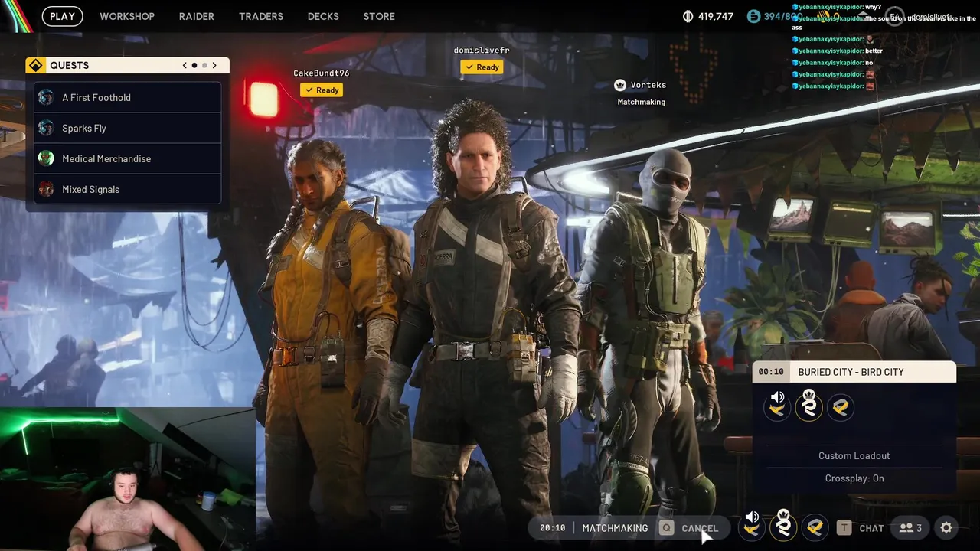Cancel matchmaking with the CANCEL button
Viewport: 980px width, 551px height.
coord(700,528)
